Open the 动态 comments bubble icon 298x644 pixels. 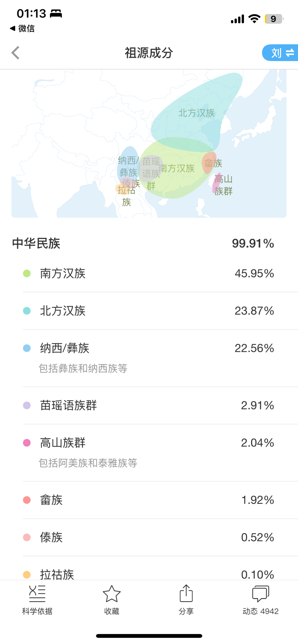(x=261, y=594)
